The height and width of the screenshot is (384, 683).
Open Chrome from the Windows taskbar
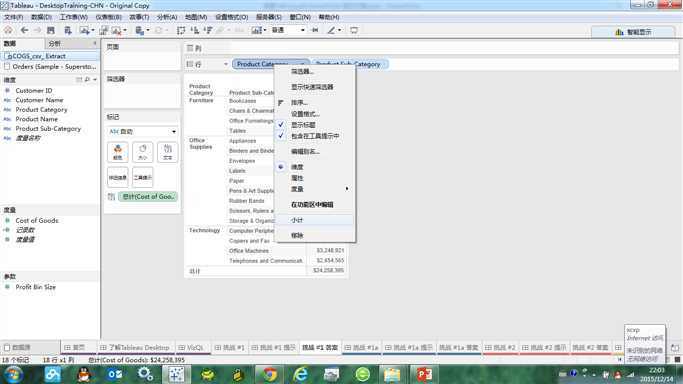270,374
